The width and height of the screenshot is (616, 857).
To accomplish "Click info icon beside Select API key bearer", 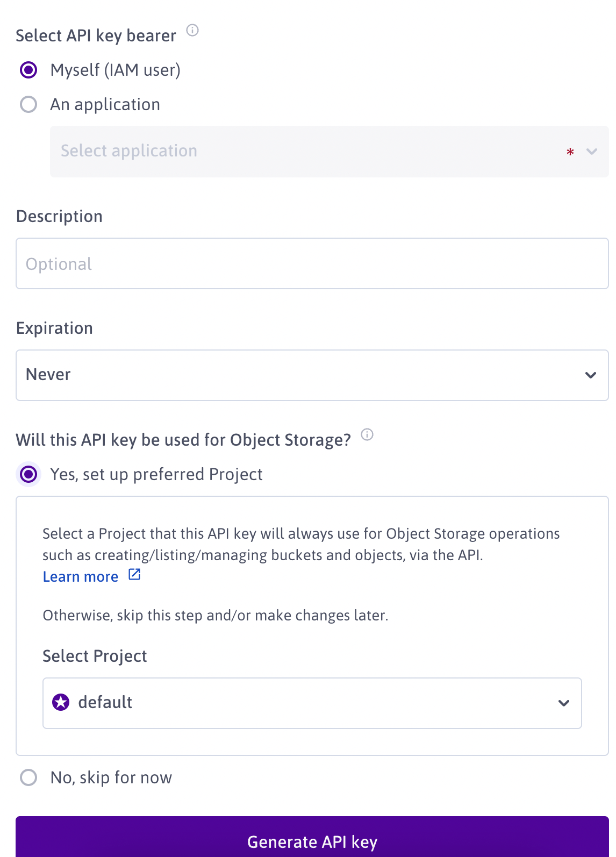I will click(x=192, y=30).
